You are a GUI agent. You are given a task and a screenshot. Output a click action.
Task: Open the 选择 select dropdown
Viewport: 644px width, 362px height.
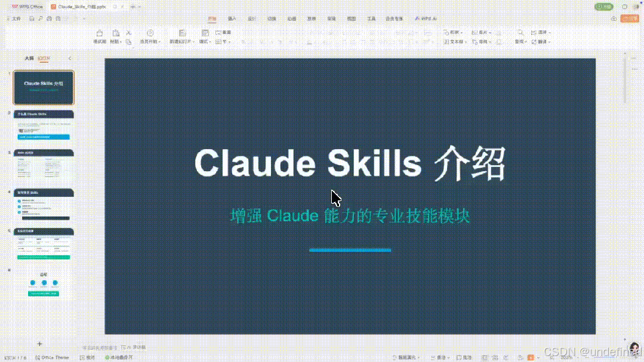click(541, 32)
